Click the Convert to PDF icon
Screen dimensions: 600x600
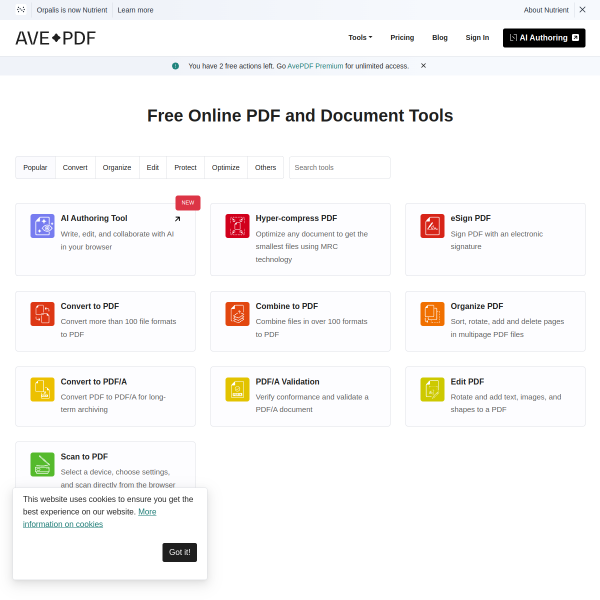point(42,314)
